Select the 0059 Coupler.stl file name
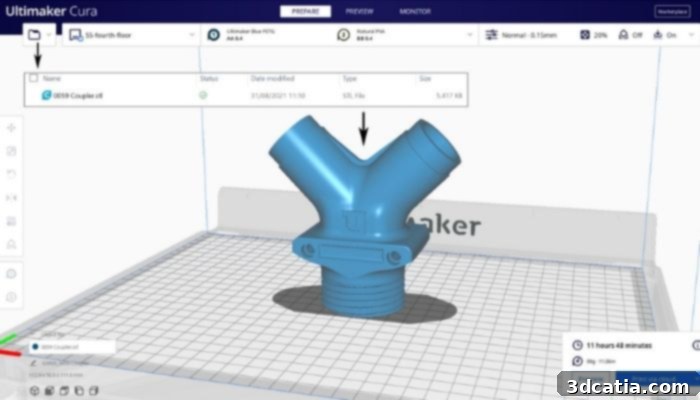Screen dimensions: 700x400 (x=78, y=96)
